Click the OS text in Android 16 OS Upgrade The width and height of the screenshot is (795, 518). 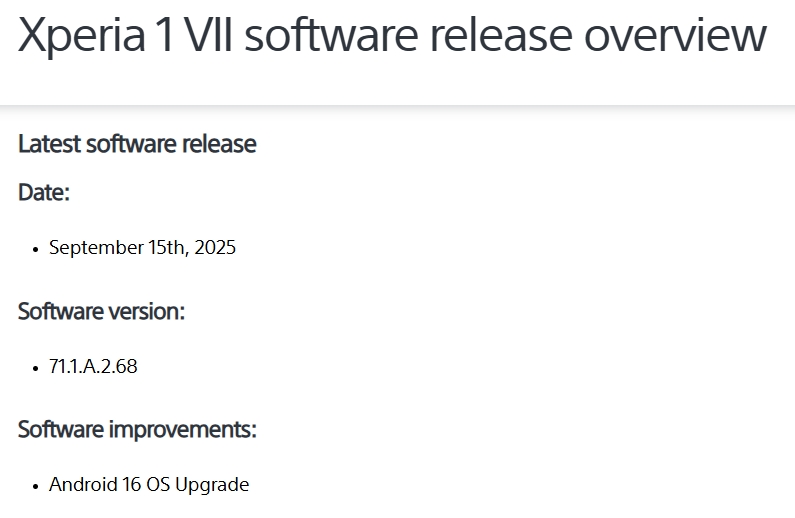[158, 484]
